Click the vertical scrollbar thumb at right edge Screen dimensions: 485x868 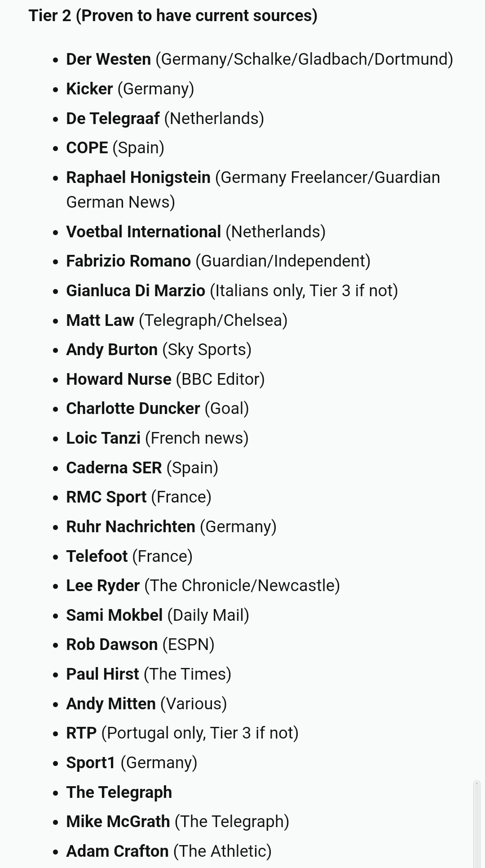click(x=477, y=823)
